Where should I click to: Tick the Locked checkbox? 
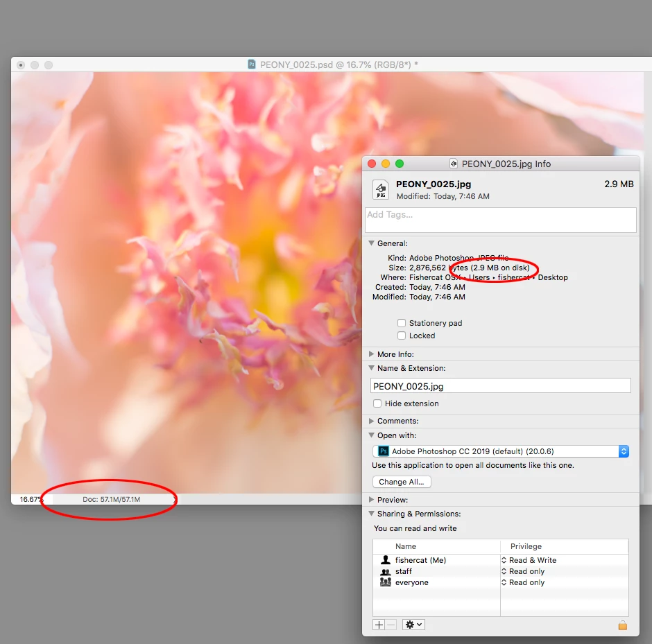[402, 336]
